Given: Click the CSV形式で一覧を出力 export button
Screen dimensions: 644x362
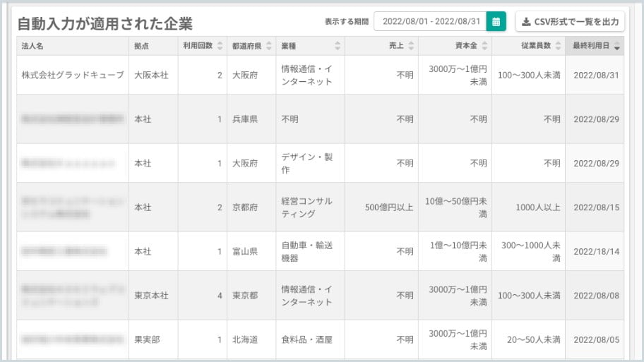Looking at the screenshot, I should coord(569,22).
